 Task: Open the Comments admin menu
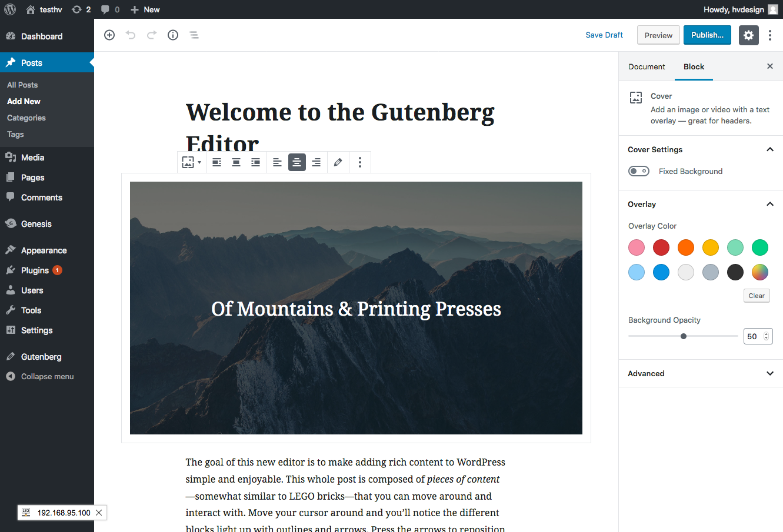47,198
